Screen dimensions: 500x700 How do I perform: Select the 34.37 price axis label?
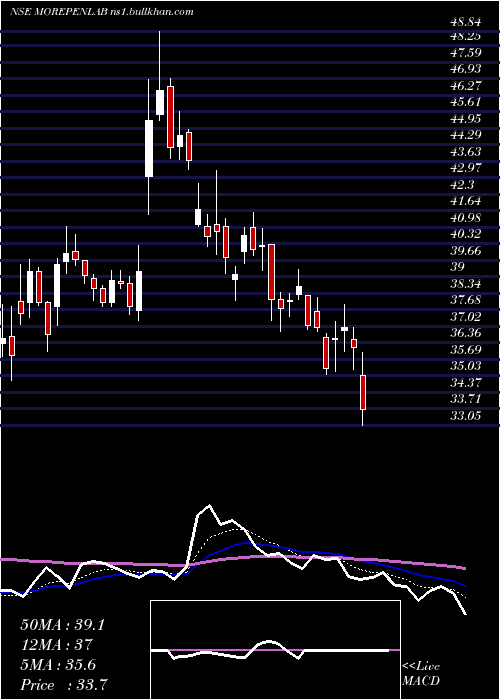pyautogui.click(x=464, y=383)
